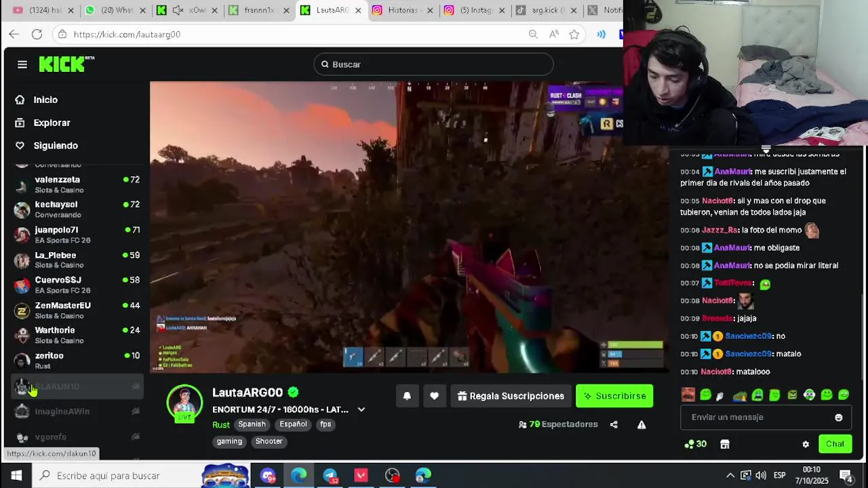The image size is (868, 488).
Task: Reload the page with refresh icon
Action: click(37, 34)
